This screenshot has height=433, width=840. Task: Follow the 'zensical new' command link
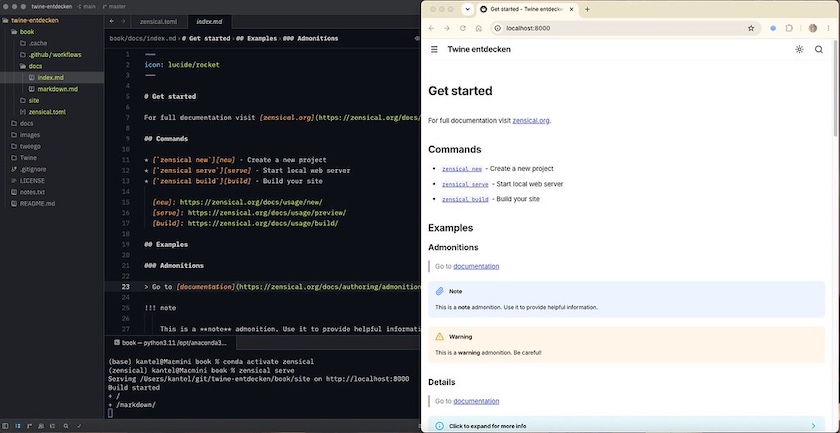pyautogui.click(x=462, y=169)
